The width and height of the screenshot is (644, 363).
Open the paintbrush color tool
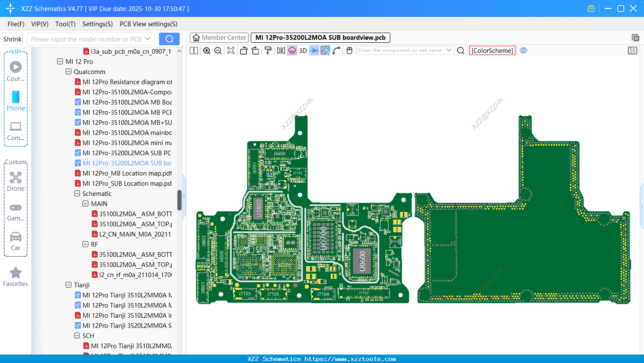pyautogui.click(x=267, y=50)
